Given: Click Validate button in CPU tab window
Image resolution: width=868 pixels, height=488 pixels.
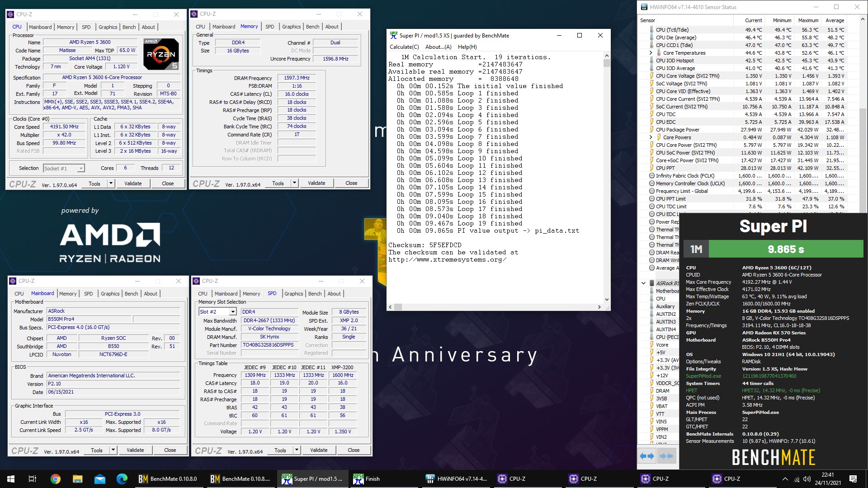Looking at the screenshot, I should 133,183.
